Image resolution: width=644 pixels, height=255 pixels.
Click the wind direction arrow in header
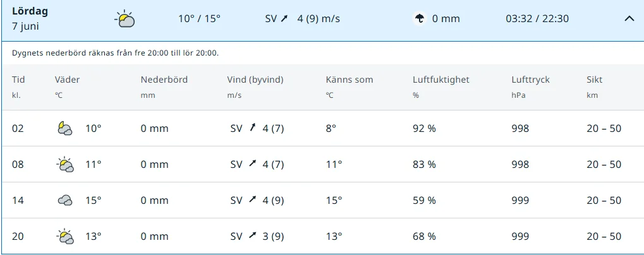coord(284,19)
